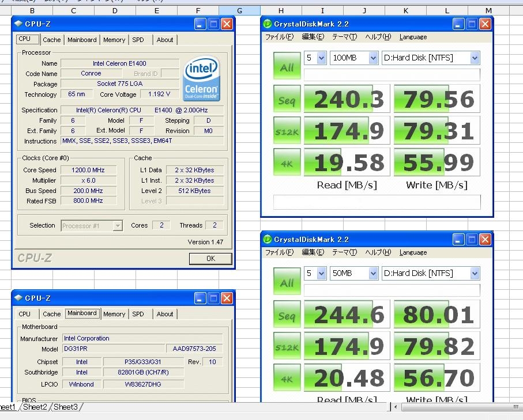This screenshot has width=523, height=420.
Task: Click the Intel Celeron logo image
Action: [x=201, y=79]
